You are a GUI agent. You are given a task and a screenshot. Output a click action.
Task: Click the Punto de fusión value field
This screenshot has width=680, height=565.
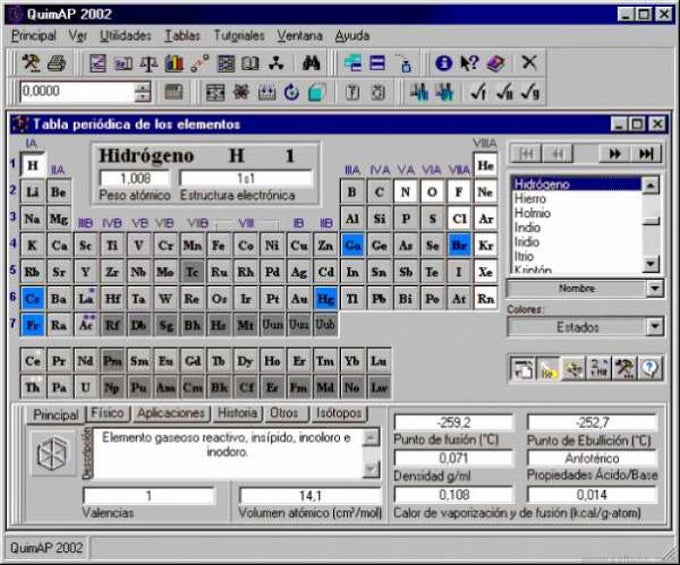(454, 422)
